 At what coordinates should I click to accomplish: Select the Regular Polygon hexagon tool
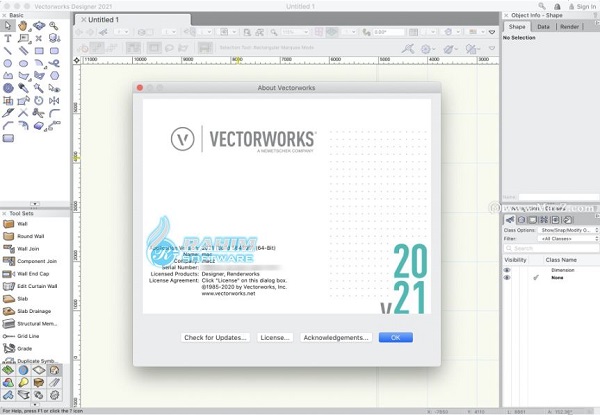pos(54,76)
